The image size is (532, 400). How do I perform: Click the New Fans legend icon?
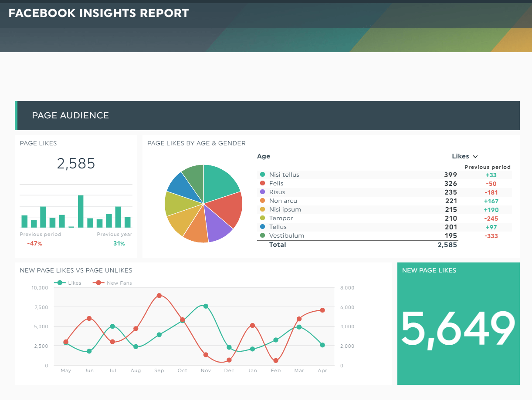click(x=99, y=282)
